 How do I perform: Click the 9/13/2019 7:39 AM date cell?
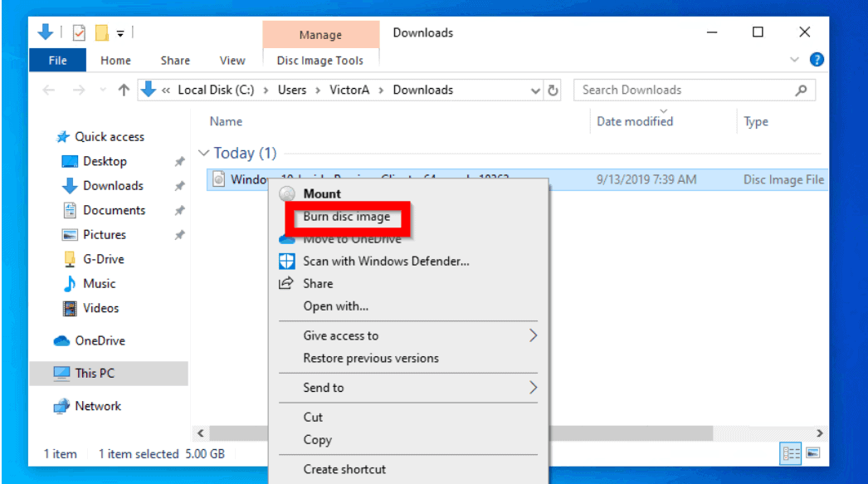(x=646, y=179)
